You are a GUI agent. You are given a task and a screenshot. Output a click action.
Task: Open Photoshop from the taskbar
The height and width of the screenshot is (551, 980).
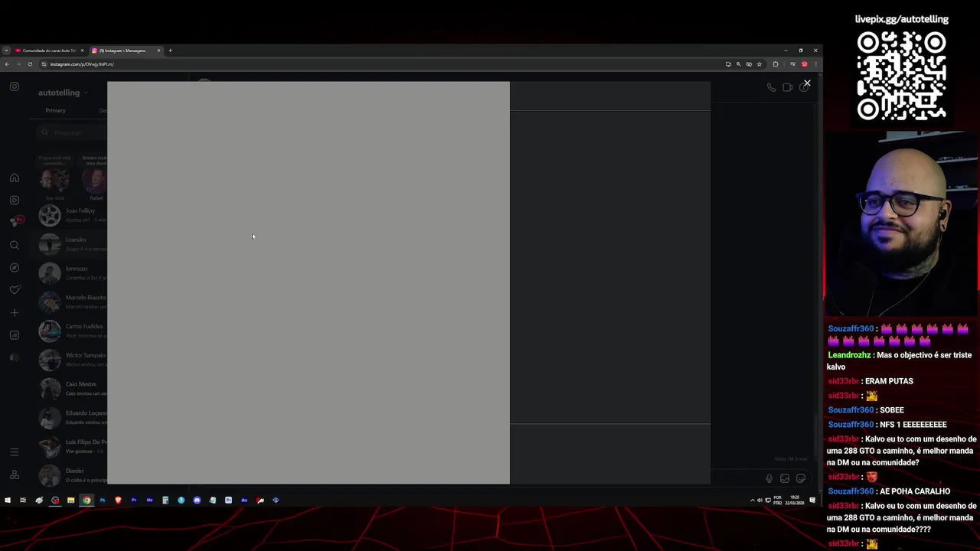[x=103, y=500]
